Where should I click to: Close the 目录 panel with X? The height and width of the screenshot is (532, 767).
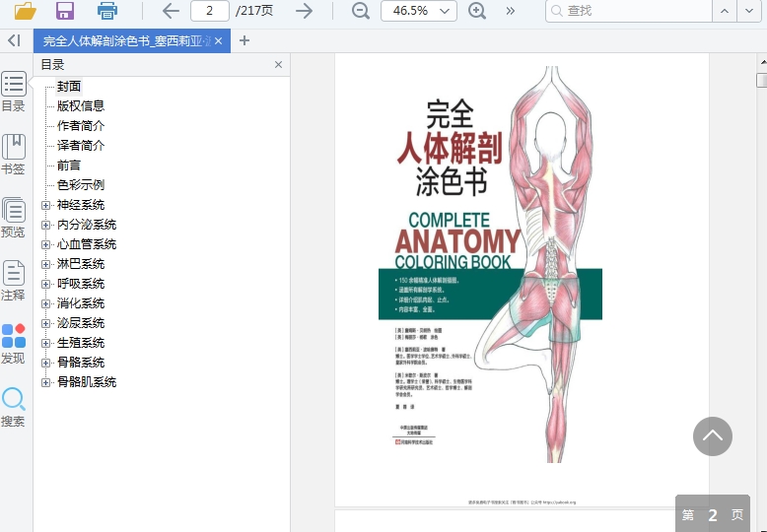tap(278, 65)
